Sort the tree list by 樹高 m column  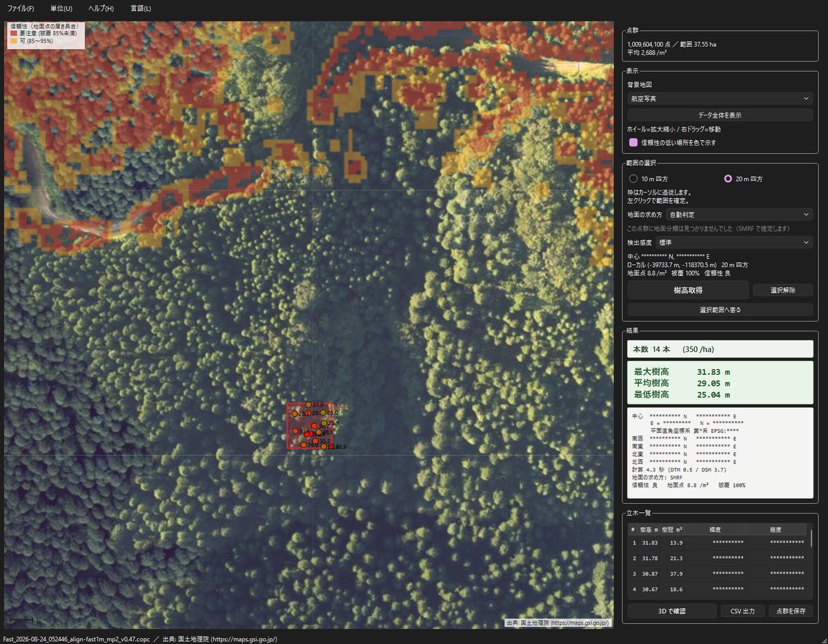[x=649, y=529]
